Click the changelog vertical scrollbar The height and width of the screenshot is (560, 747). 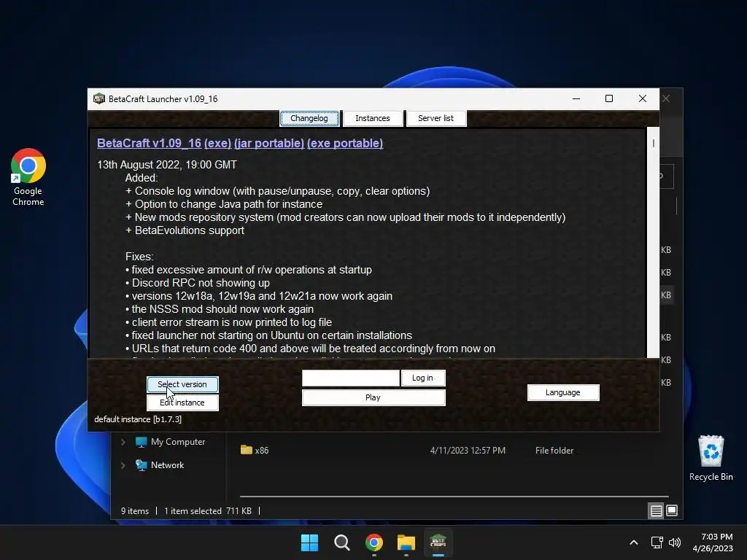click(x=653, y=242)
